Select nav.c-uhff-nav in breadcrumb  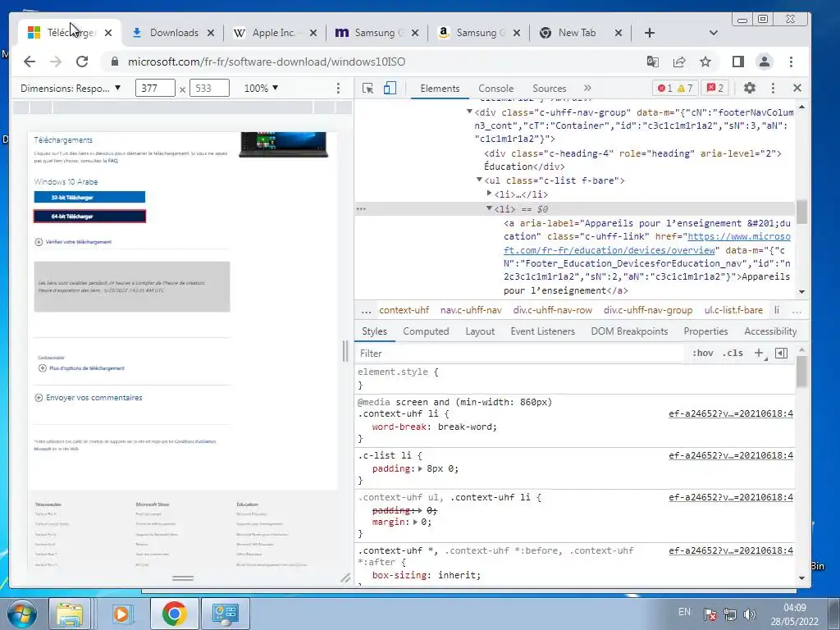471,310
